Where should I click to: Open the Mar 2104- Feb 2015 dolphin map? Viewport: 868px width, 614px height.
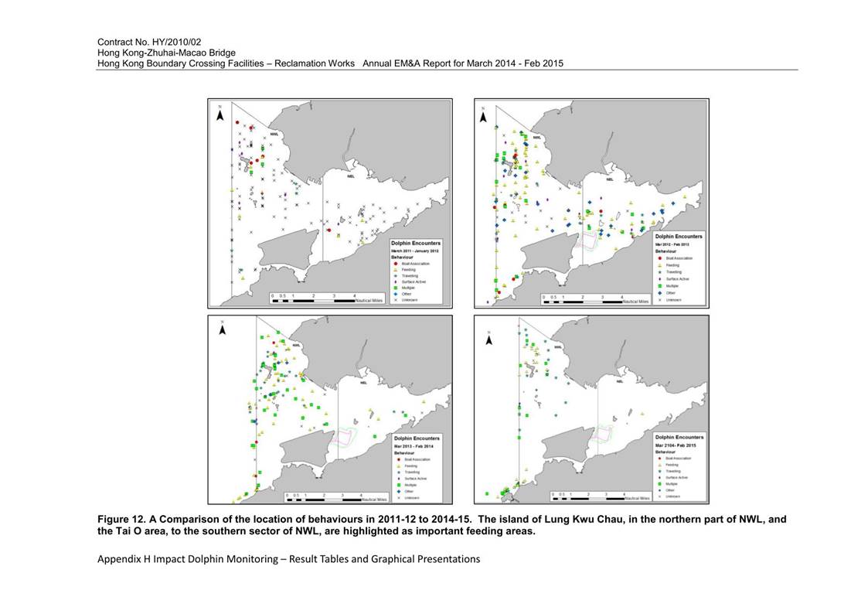click(592, 410)
